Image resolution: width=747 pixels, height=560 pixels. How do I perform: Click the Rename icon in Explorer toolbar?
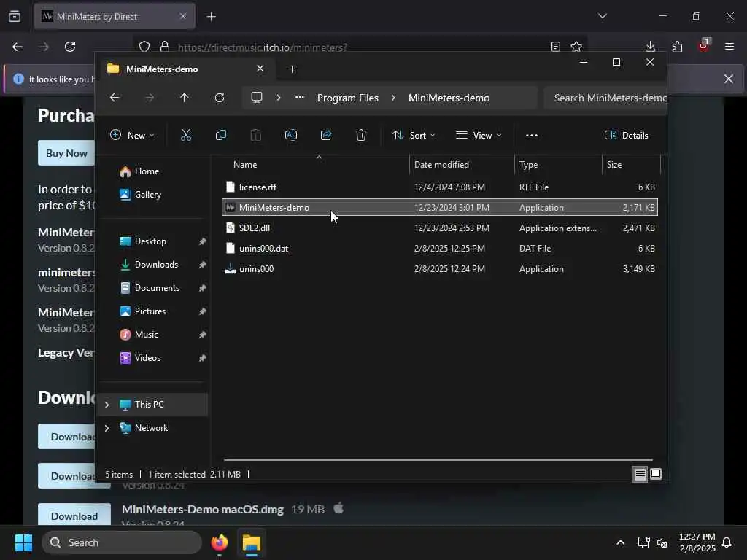(x=290, y=135)
